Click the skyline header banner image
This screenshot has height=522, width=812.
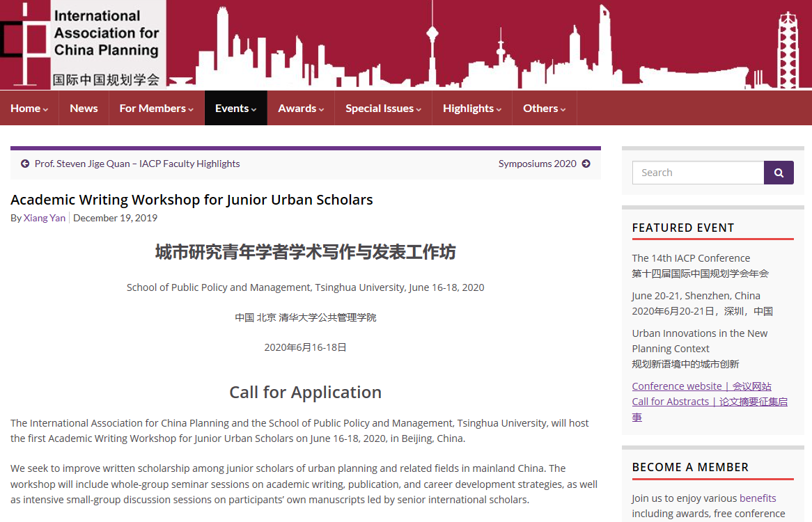coord(489,45)
